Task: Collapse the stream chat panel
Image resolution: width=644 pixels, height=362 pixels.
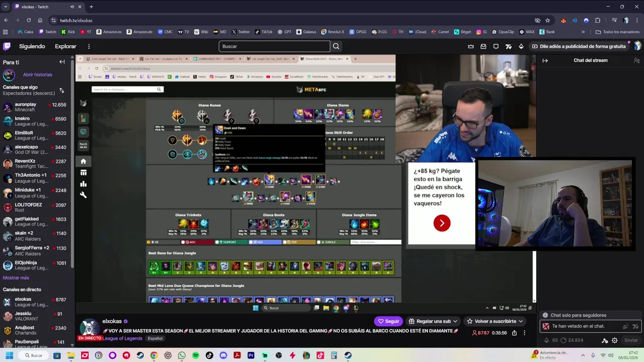Action: [x=545, y=60]
